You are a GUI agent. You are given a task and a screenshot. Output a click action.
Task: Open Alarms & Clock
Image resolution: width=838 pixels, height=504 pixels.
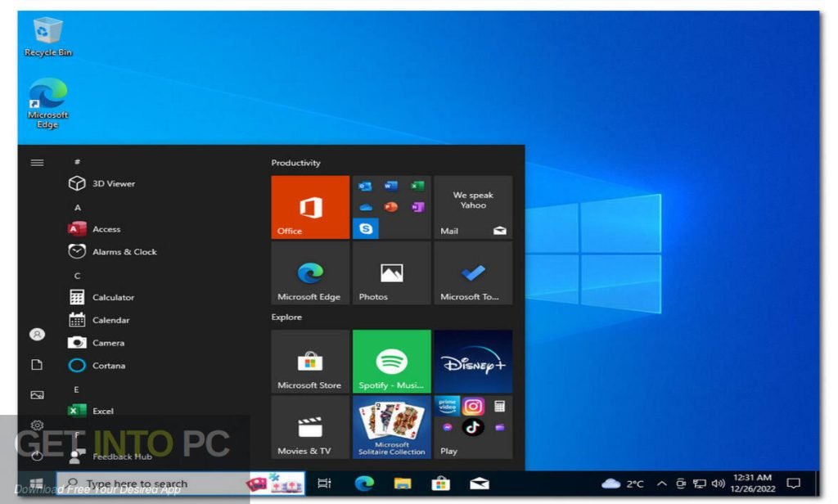click(124, 252)
